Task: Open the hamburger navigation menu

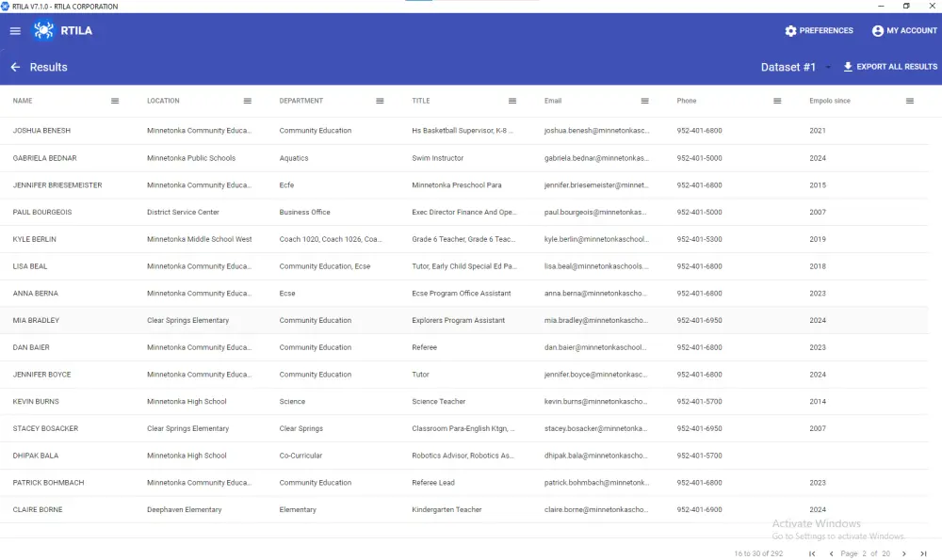Action: coord(15,31)
